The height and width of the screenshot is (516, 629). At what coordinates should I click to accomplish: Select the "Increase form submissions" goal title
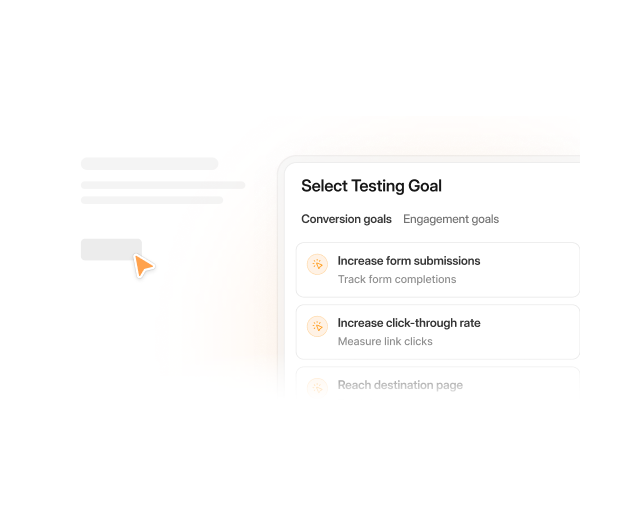click(x=408, y=261)
